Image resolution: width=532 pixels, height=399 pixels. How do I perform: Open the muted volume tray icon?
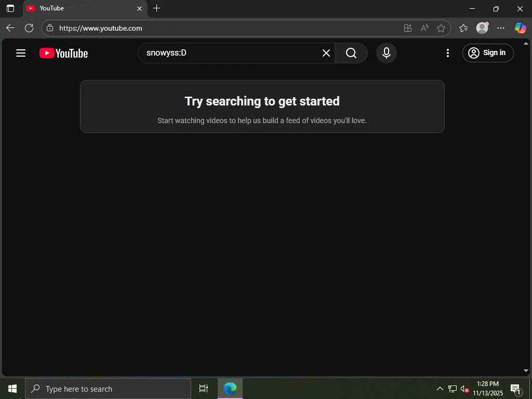[x=464, y=389]
